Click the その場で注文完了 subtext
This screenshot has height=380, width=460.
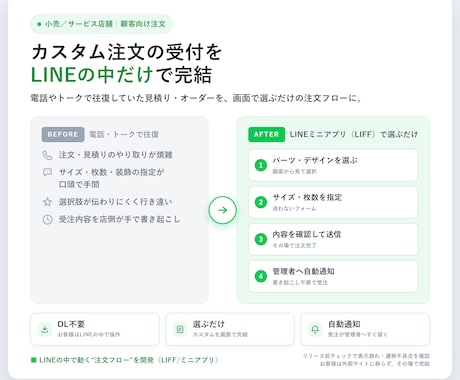294,246
